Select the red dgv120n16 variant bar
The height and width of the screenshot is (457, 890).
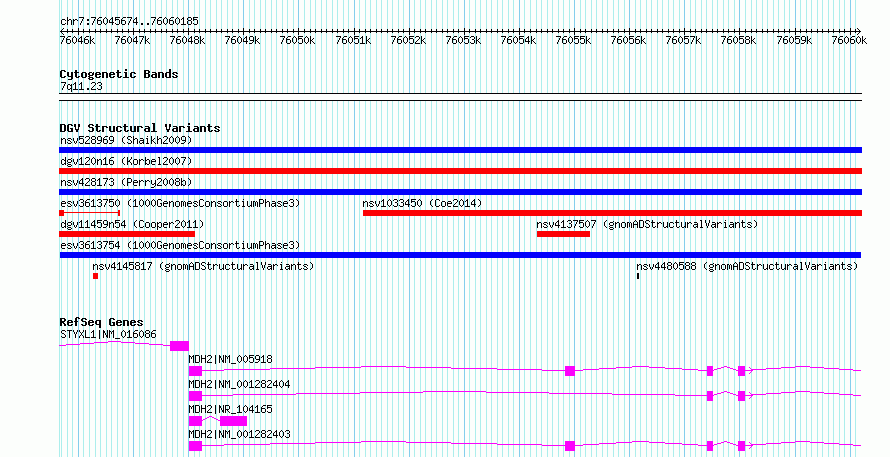(460, 171)
